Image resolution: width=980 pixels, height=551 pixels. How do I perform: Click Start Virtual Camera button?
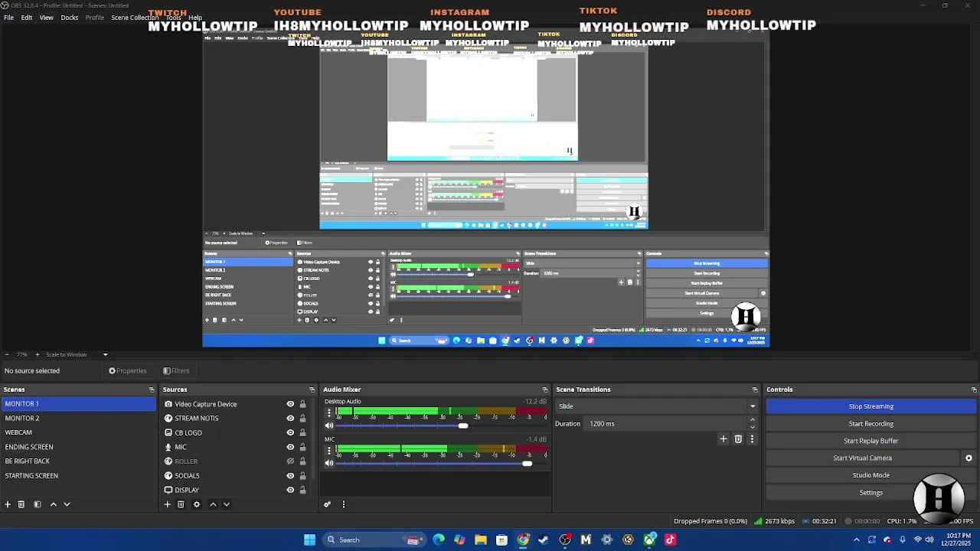[x=863, y=458]
